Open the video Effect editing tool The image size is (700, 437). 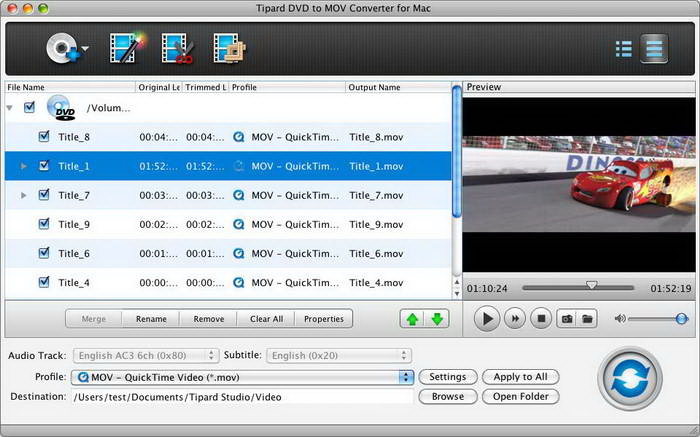[127, 48]
